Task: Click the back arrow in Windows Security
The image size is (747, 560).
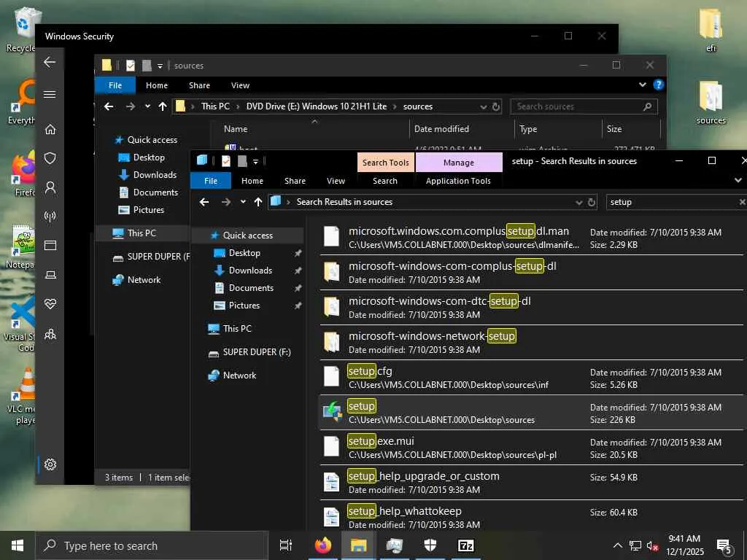Action: (50, 62)
